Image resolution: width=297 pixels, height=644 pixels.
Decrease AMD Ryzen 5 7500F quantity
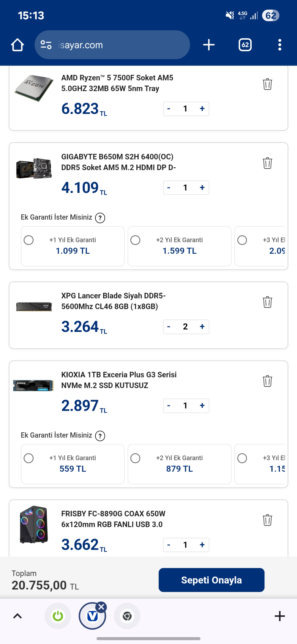pos(169,109)
